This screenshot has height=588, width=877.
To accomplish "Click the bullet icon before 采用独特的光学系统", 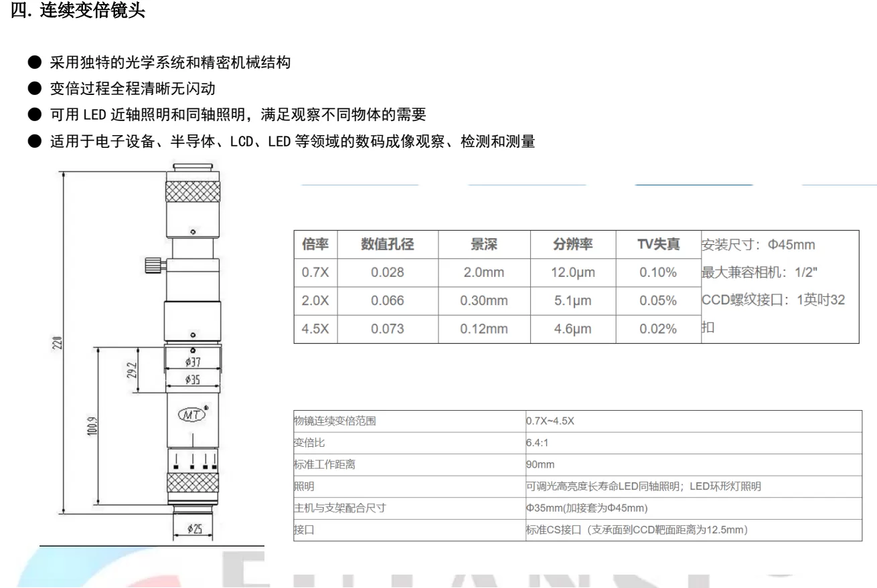I will click(x=36, y=62).
